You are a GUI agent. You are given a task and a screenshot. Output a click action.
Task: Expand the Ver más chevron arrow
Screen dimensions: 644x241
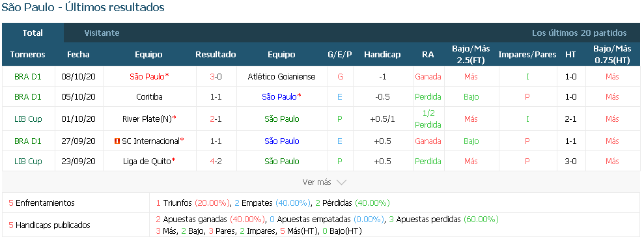(341, 182)
